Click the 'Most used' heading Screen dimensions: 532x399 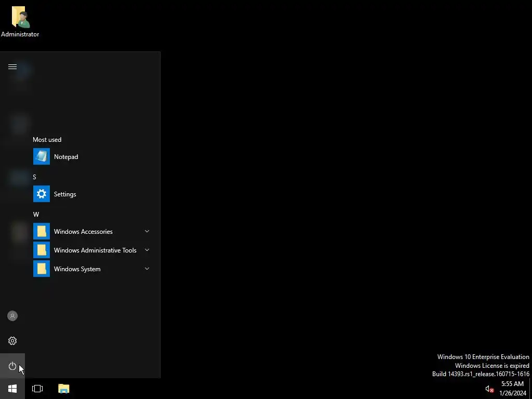click(47, 139)
